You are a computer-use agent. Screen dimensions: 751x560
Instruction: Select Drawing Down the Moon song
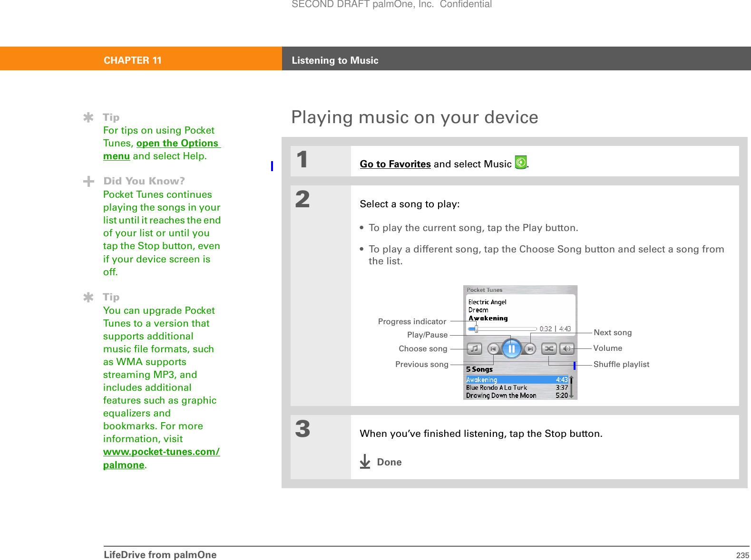[x=517, y=395]
